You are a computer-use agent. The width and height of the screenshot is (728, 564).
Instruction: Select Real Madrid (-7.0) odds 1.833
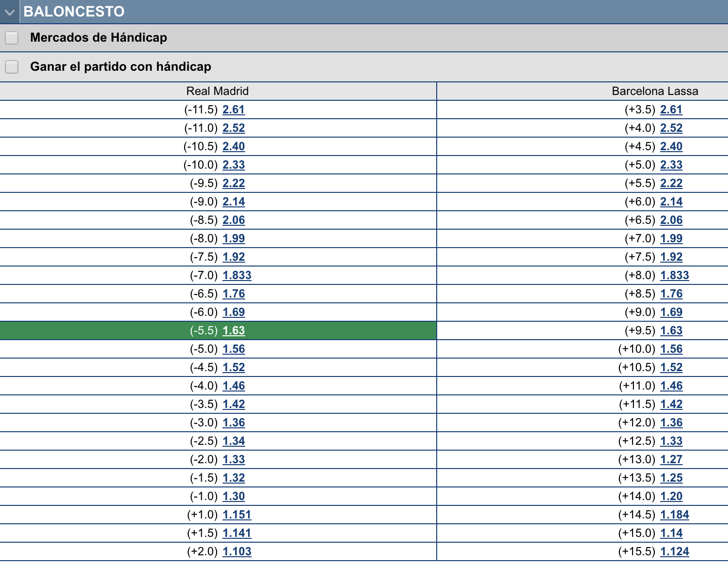237,275
